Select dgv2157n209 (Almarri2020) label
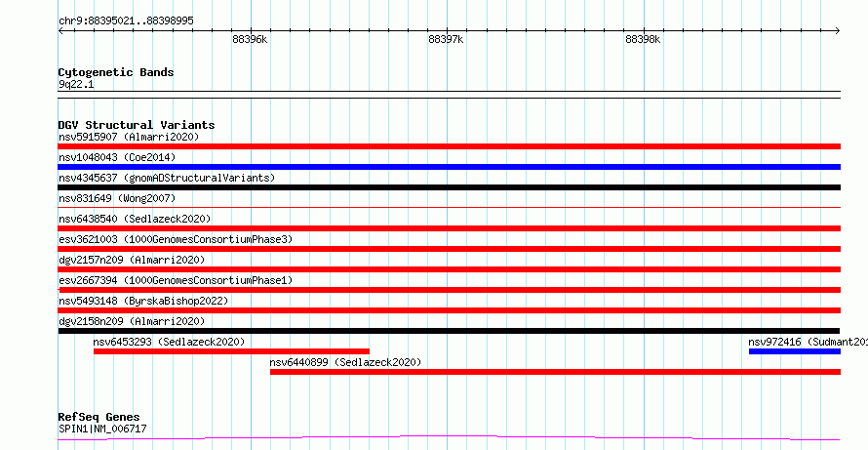Viewport: 868px width, 450px height. 132,260
